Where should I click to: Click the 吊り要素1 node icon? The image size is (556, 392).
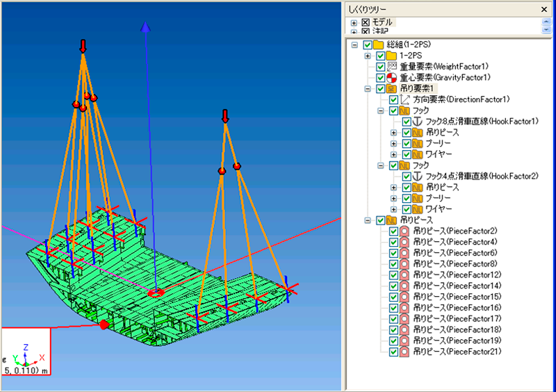point(391,89)
